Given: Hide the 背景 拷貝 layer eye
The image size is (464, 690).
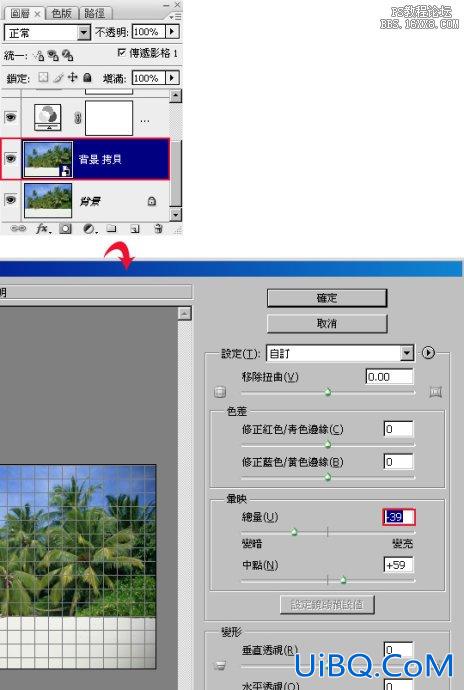Looking at the screenshot, I should pyautogui.click(x=11, y=158).
